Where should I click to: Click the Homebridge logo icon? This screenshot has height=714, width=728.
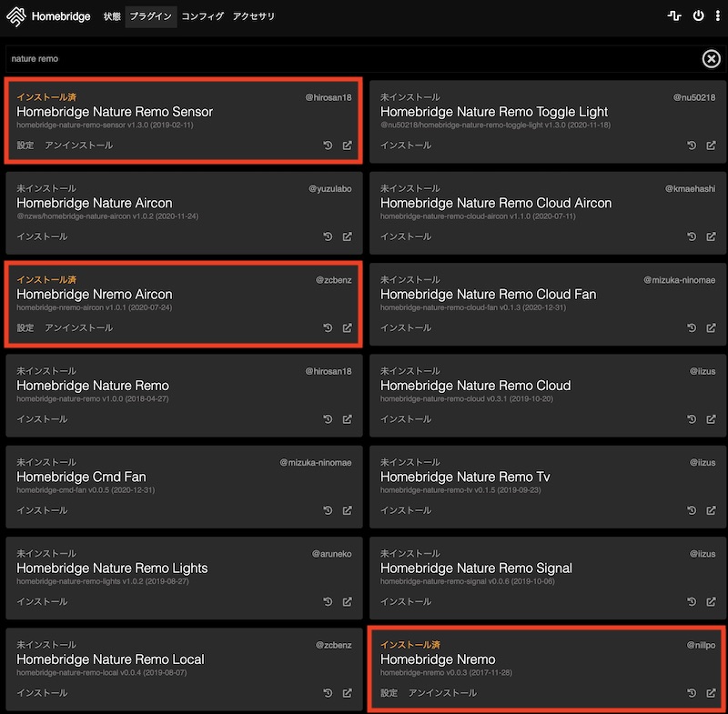[16, 16]
